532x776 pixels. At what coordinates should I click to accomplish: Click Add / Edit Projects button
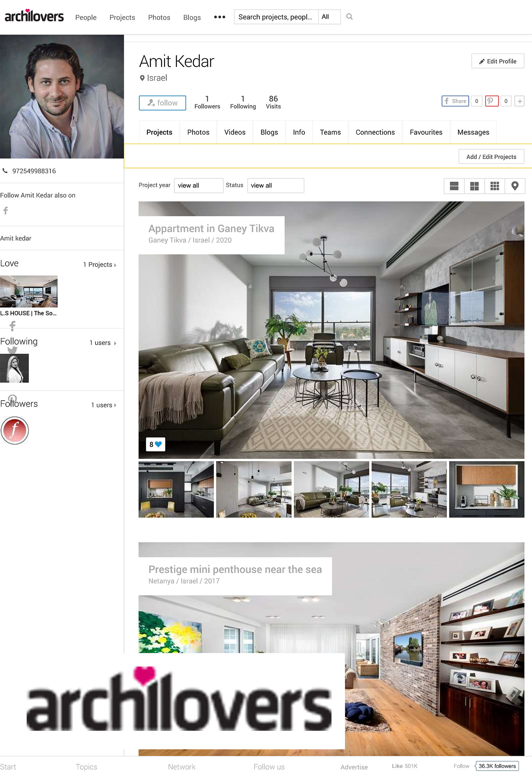coord(491,157)
